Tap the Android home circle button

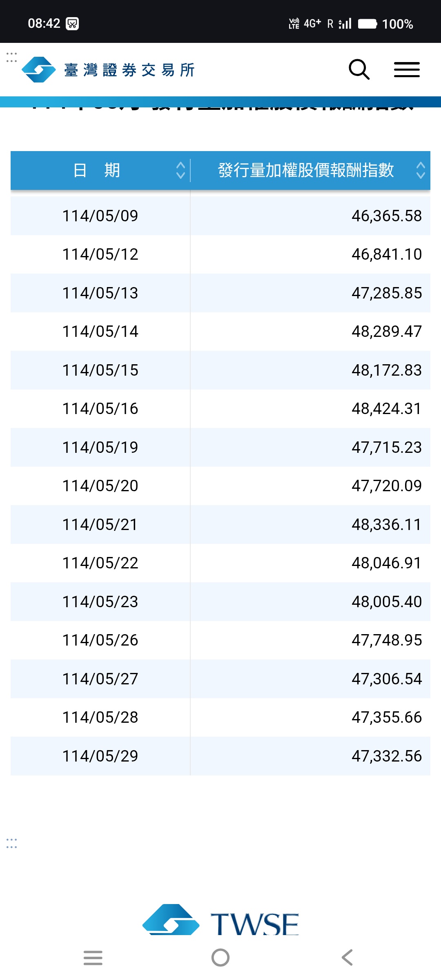pyautogui.click(x=220, y=958)
